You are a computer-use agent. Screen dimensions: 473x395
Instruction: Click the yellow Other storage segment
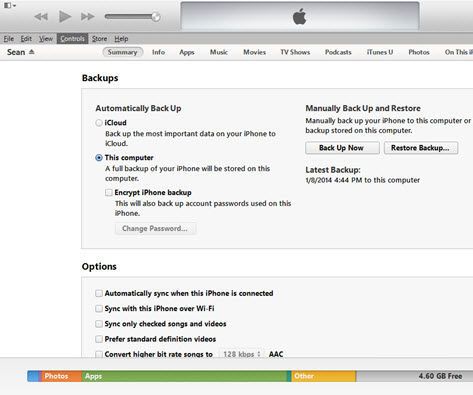[x=324, y=376]
